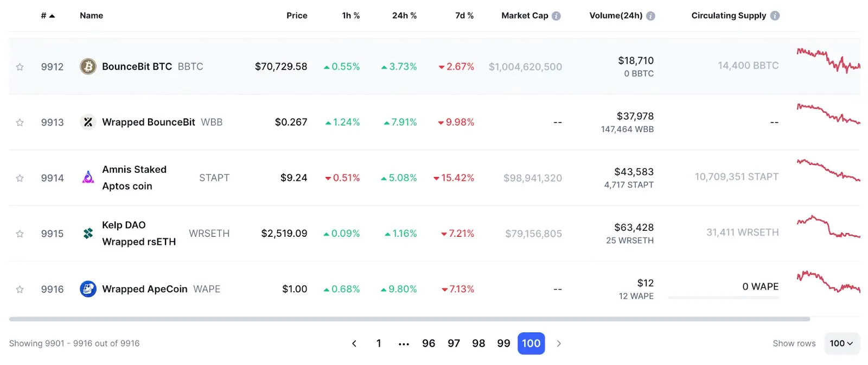Go to the previous page arrow
Image resolution: width=868 pixels, height=365 pixels.
[x=354, y=343]
